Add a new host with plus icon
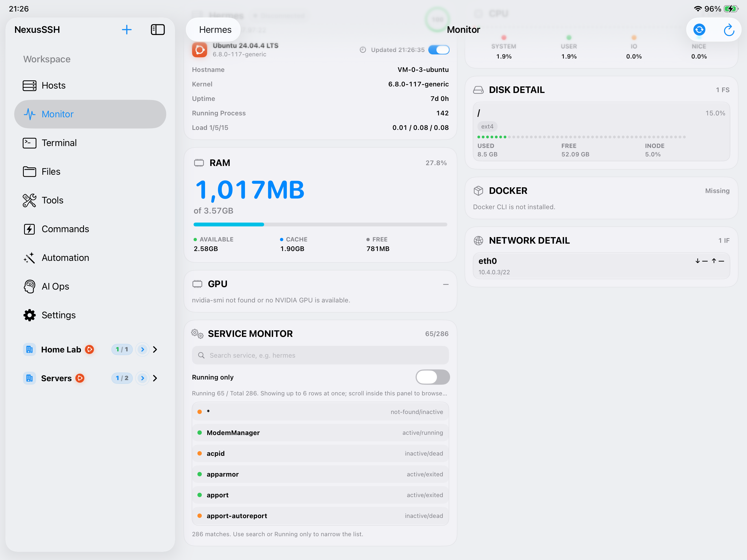747x560 pixels. (x=127, y=30)
